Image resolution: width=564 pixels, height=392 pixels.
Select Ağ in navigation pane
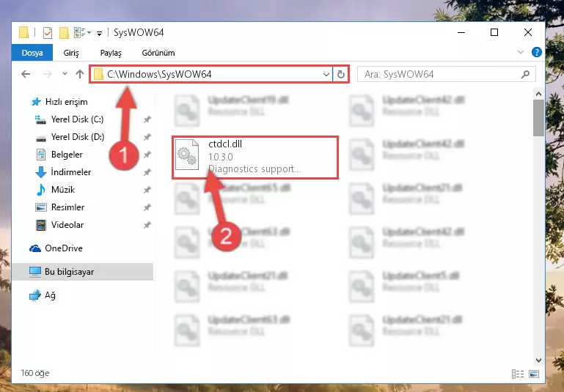(x=50, y=295)
